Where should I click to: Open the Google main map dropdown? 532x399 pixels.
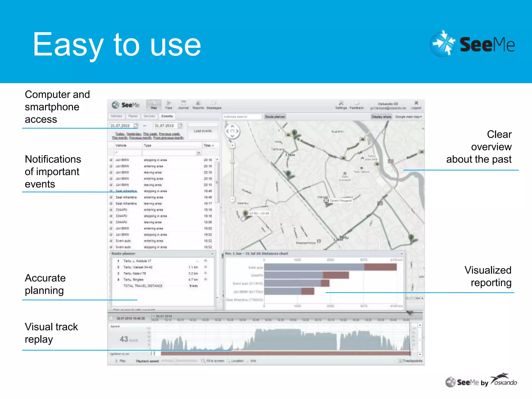pyautogui.click(x=408, y=117)
